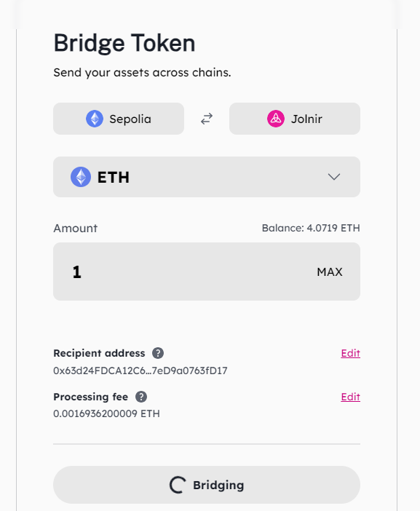Click the Sepolia Ethereum logo icon
Image resolution: width=420 pixels, height=511 pixels.
tap(95, 119)
